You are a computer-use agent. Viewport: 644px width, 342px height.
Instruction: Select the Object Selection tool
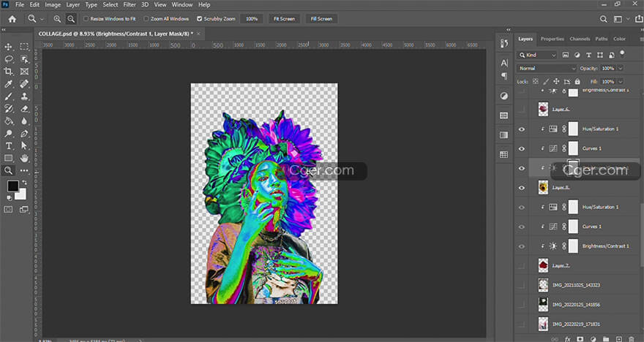pos(24,59)
